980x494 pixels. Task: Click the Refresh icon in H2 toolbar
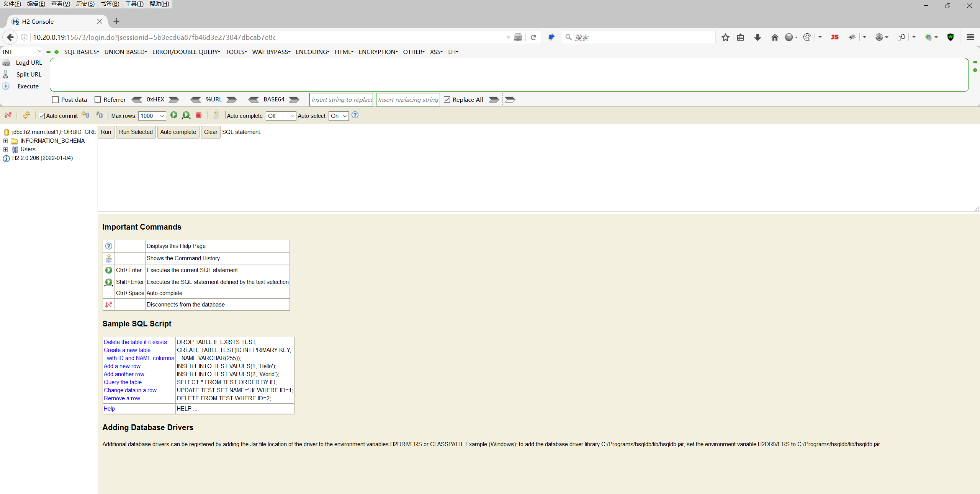point(26,115)
